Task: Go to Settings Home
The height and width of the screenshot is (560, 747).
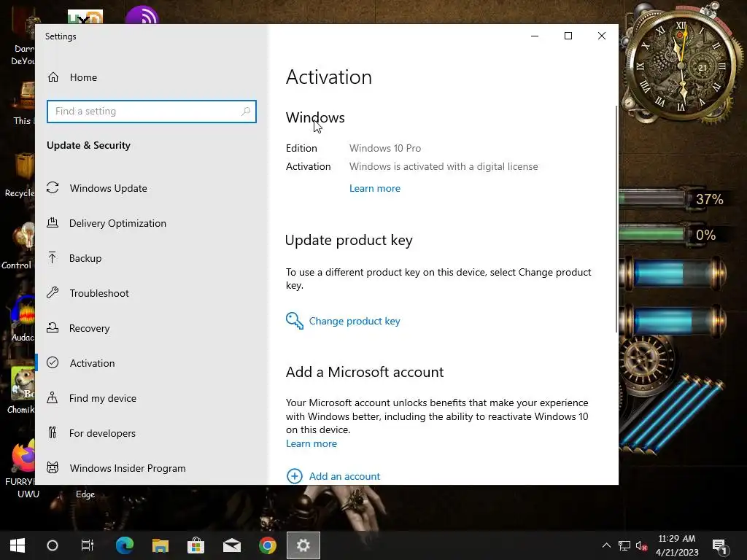Action: click(72, 77)
